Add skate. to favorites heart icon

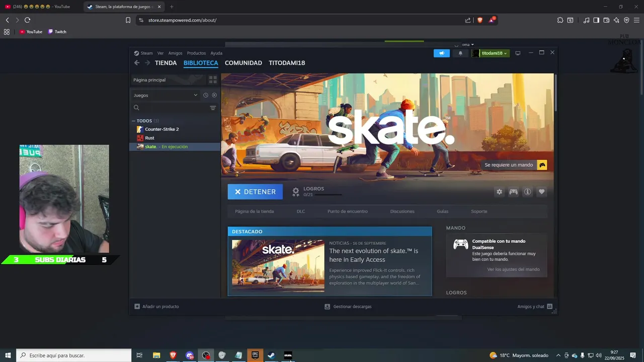point(541,192)
